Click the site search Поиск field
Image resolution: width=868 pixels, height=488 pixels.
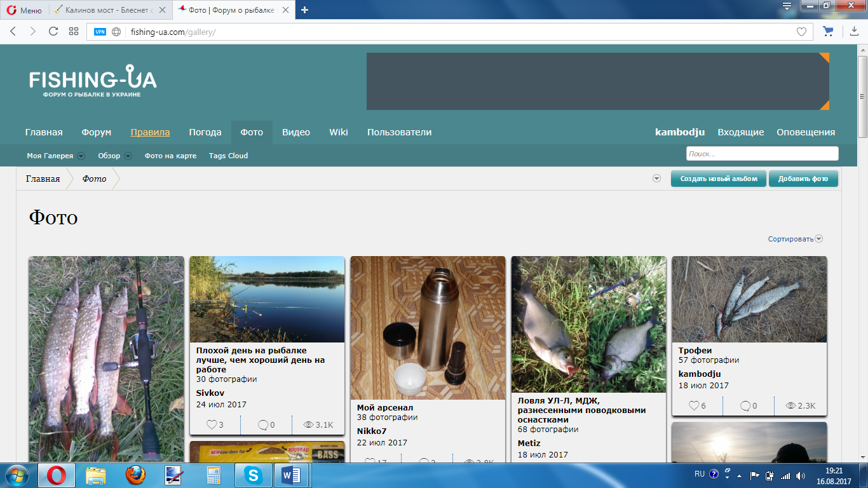tap(761, 154)
